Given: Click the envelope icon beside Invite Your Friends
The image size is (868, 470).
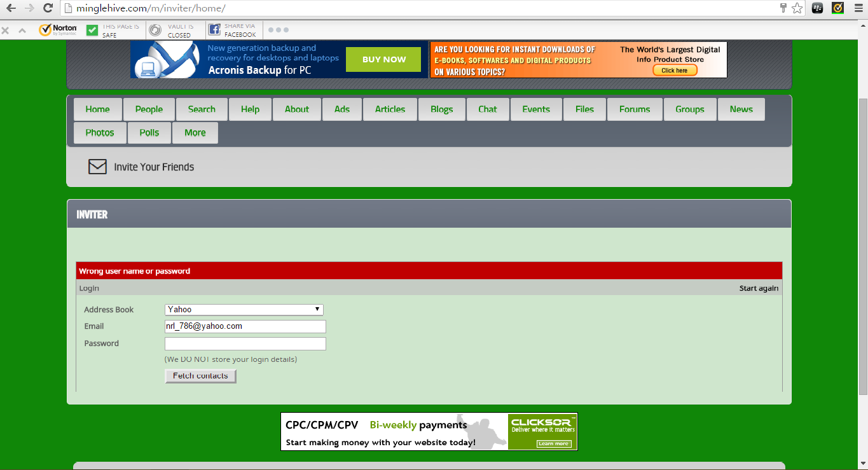Looking at the screenshot, I should [x=97, y=167].
